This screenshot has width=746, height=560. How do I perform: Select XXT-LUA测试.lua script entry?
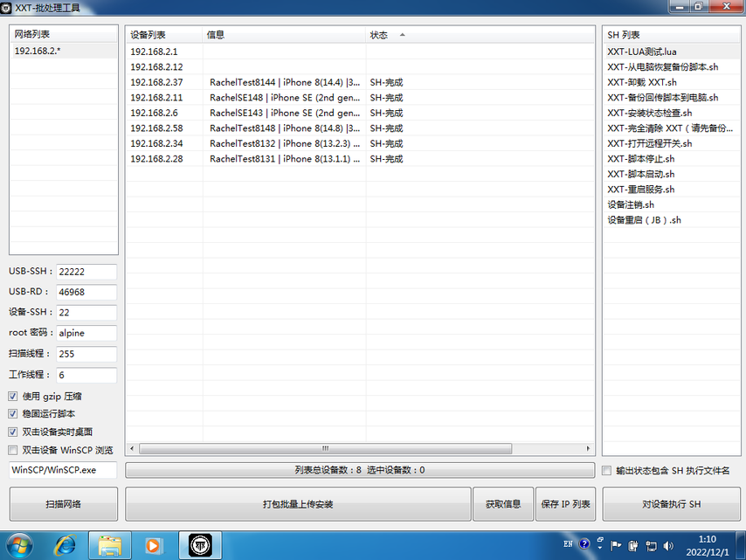pyautogui.click(x=642, y=52)
